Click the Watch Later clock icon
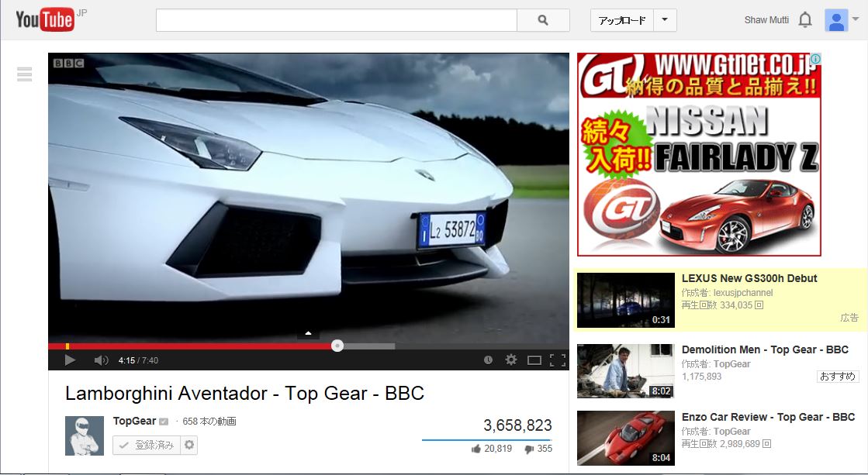868x475 pixels. point(488,360)
